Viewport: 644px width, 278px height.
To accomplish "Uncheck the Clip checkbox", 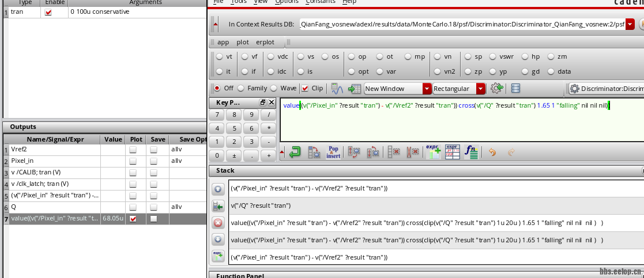I will (x=305, y=88).
